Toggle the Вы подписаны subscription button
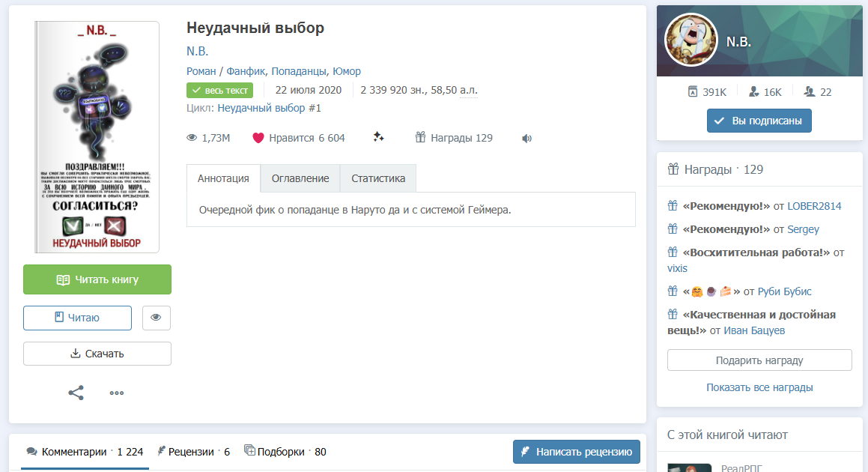The image size is (868, 472). [759, 121]
